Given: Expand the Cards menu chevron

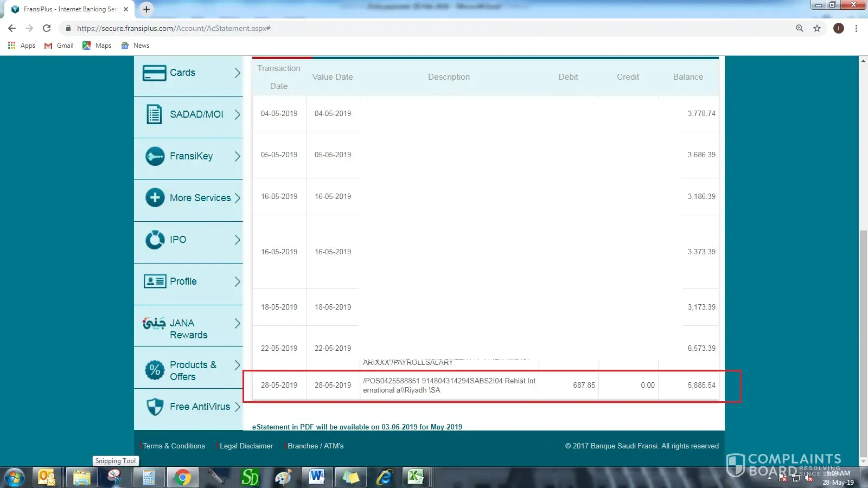Looking at the screenshot, I should [x=237, y=73].
